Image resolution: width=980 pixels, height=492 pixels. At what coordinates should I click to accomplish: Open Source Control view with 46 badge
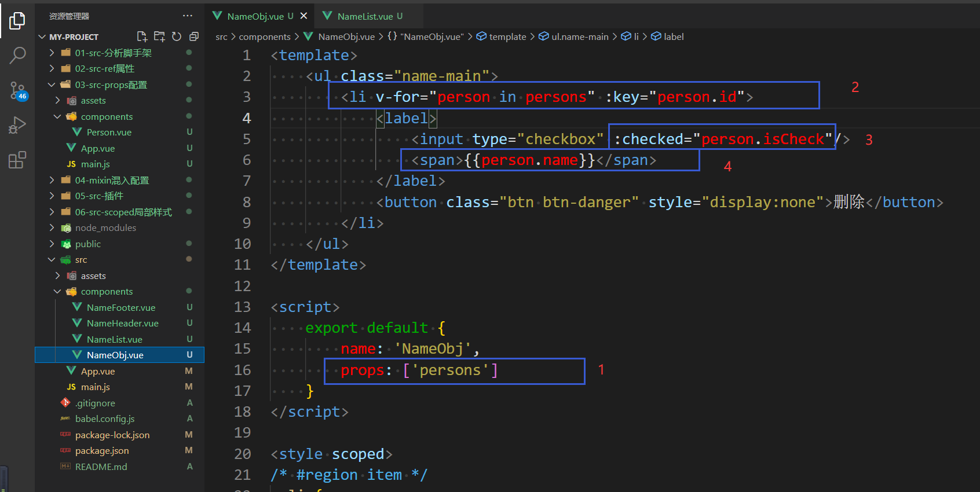17,91
